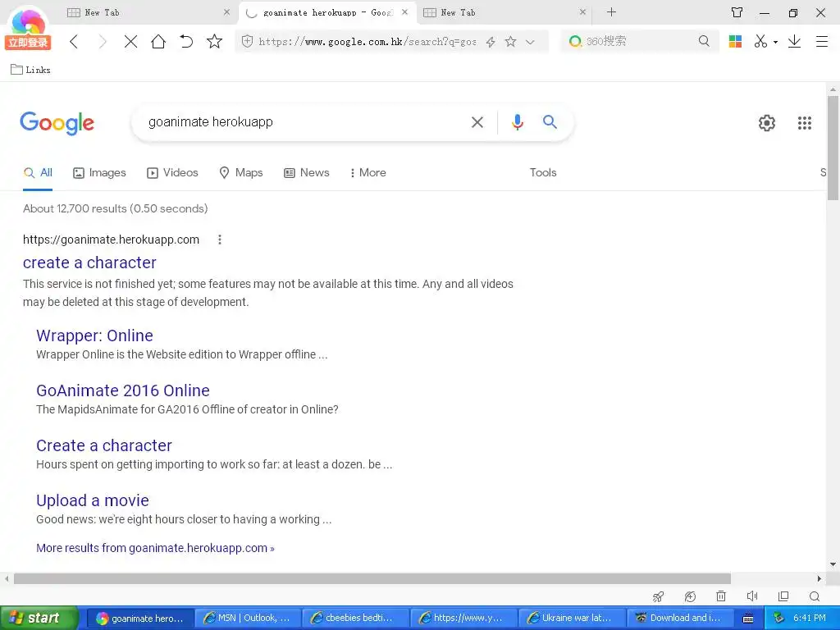Open the search Tools options

click(543, 172)
